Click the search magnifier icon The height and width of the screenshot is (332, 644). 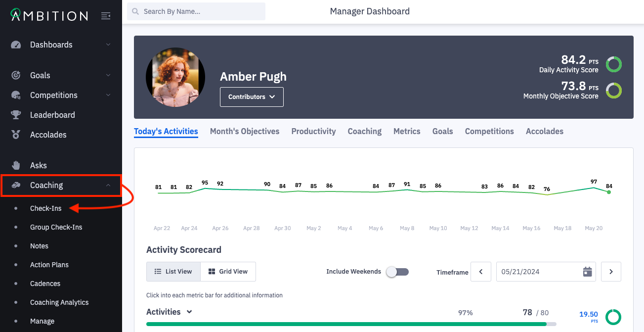coord(135,11)
